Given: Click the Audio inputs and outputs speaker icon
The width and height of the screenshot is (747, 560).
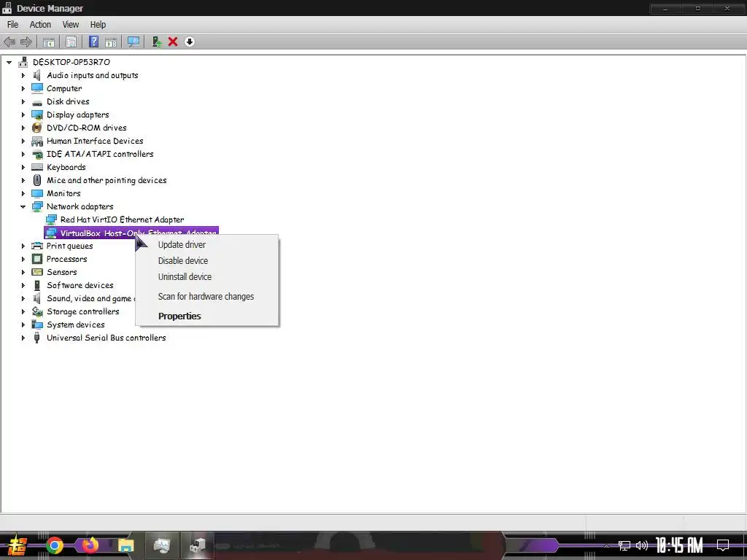Looking at the screenshot, I should pos(37,75).
